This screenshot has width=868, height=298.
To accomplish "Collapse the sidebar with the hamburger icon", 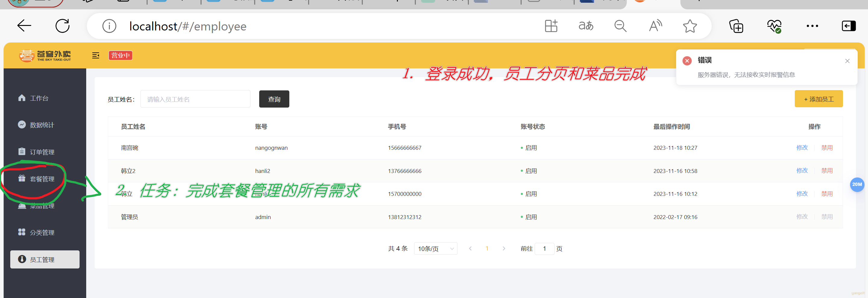I will pos(96,55).
